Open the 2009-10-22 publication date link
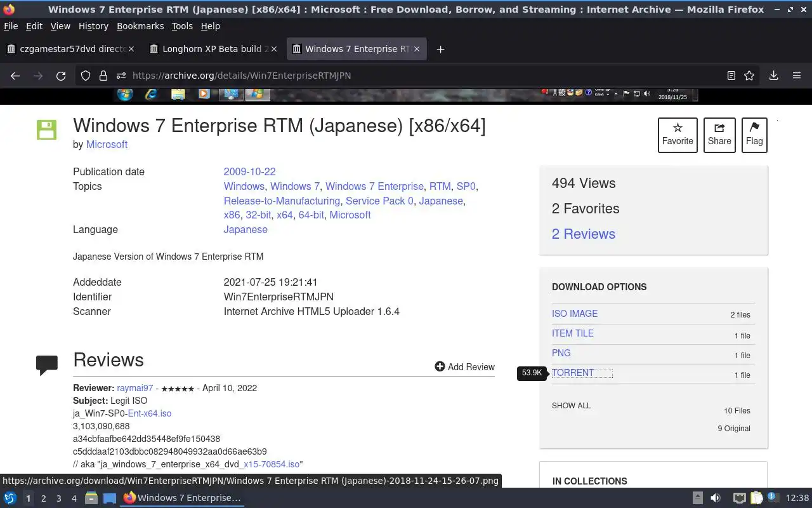 [249, 172]
